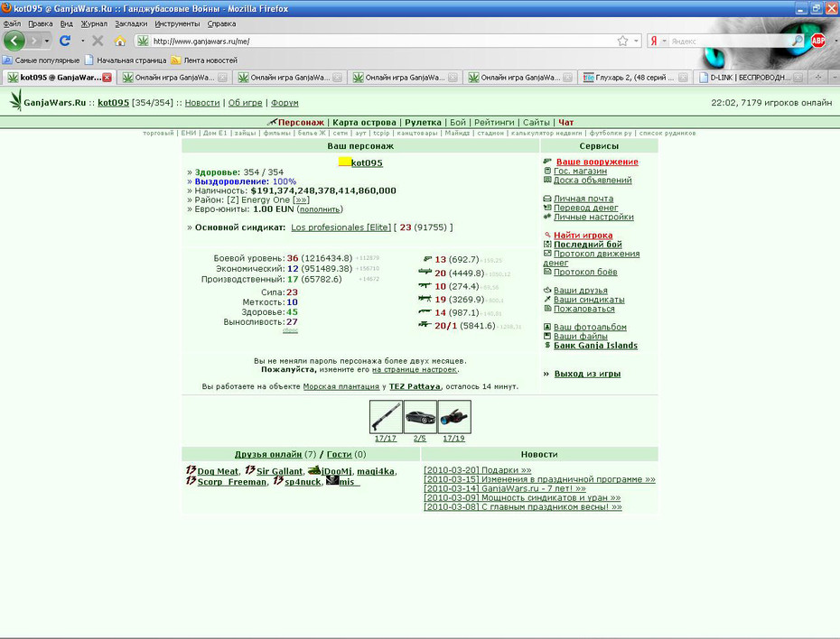Open the magnifier icon beside Найти игрока

547,235
